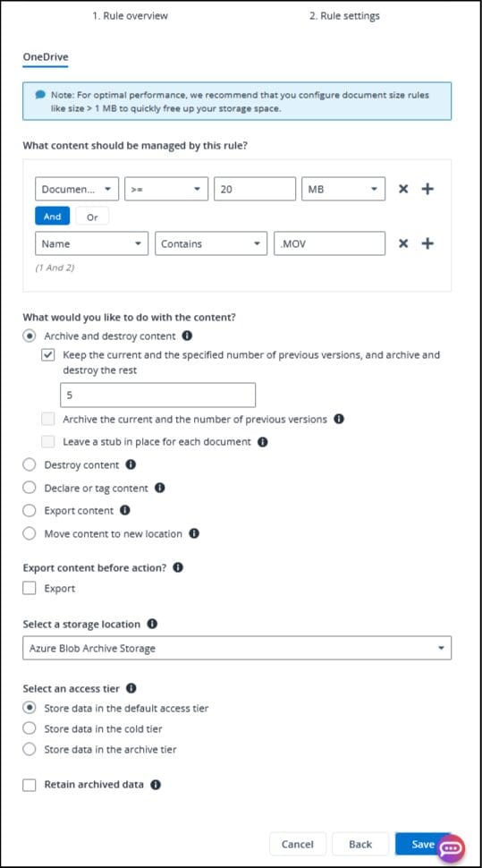Show info for Select a storage location

tap(152, 624)
